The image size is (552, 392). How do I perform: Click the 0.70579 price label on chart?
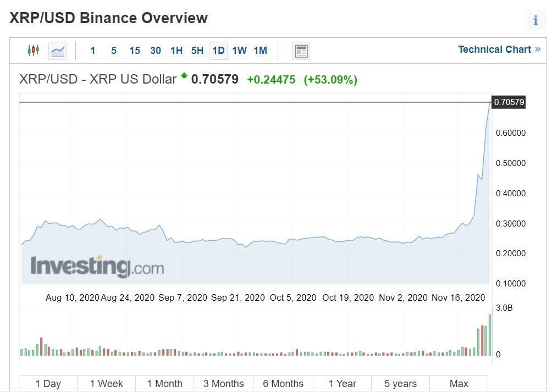pyautogui.click(x=510, y=102)
